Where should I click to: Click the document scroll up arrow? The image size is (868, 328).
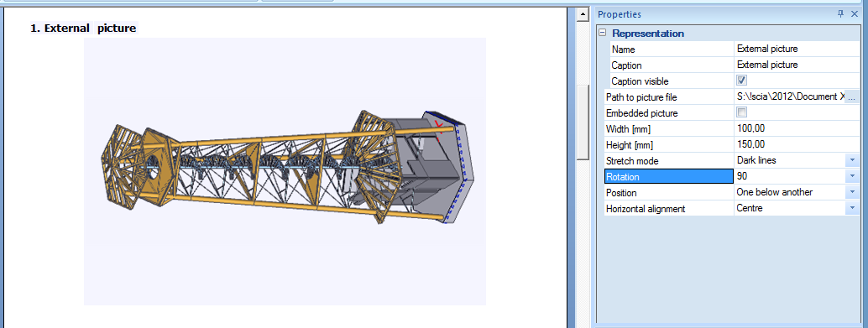click(x=582, y=15)
